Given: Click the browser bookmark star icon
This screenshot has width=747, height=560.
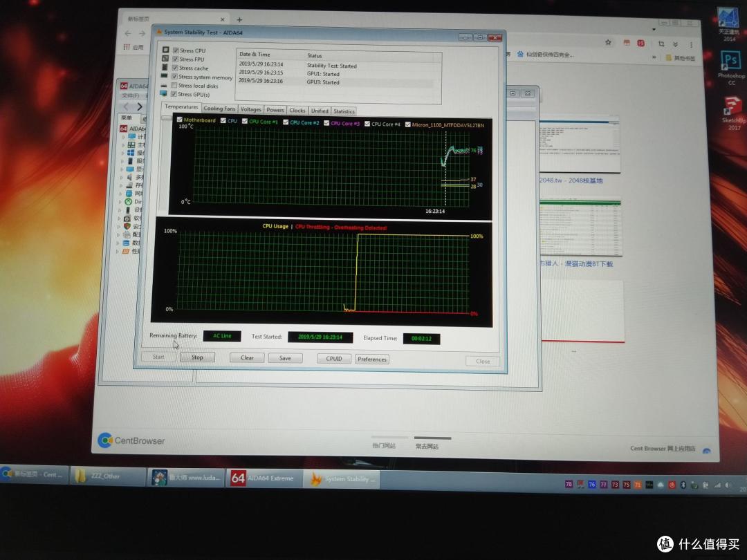Looking at the screenshot, I should click(x=609, y=42).
